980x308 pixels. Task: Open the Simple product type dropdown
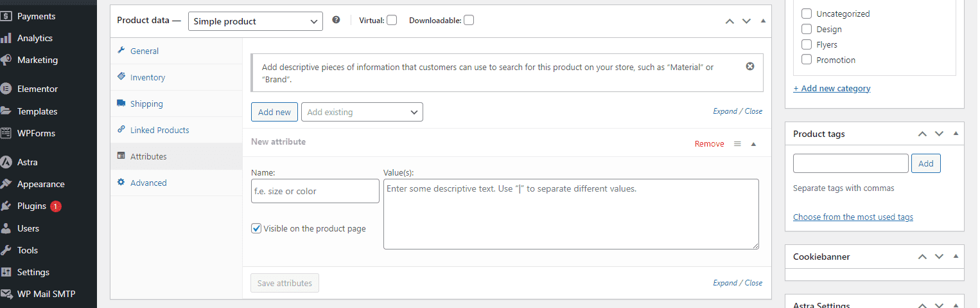tap(255, 21)
